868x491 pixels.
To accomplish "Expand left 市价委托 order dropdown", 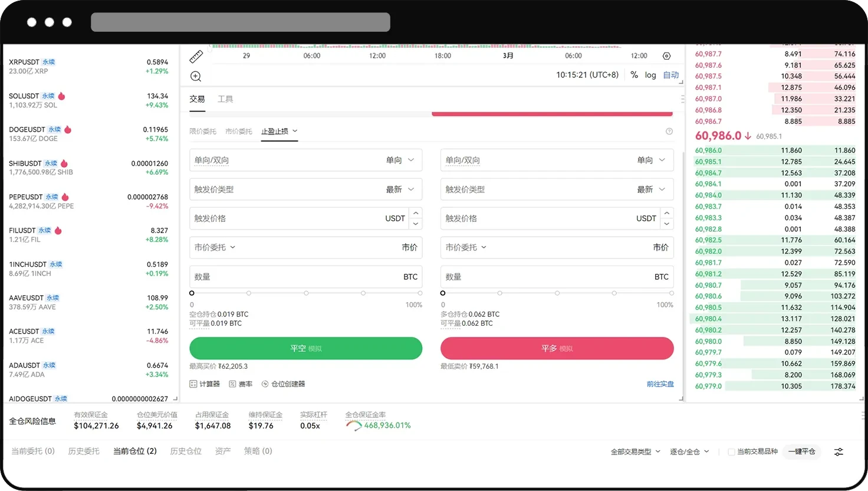I will coord(215,247).
